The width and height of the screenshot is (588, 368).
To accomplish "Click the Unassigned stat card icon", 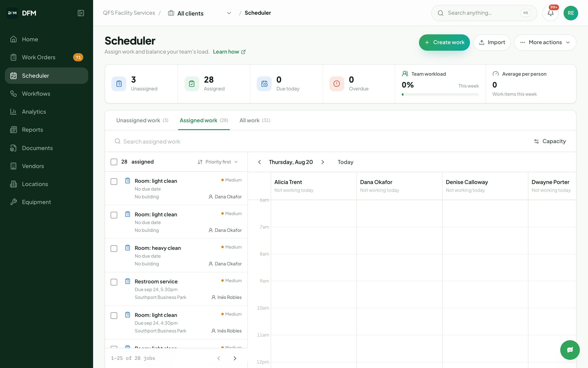I will tap(119, 84).
